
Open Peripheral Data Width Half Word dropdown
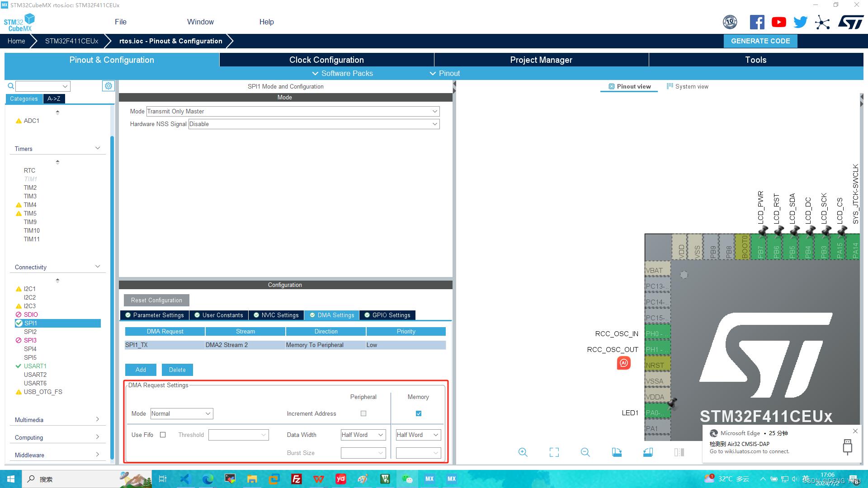point(363,435)
